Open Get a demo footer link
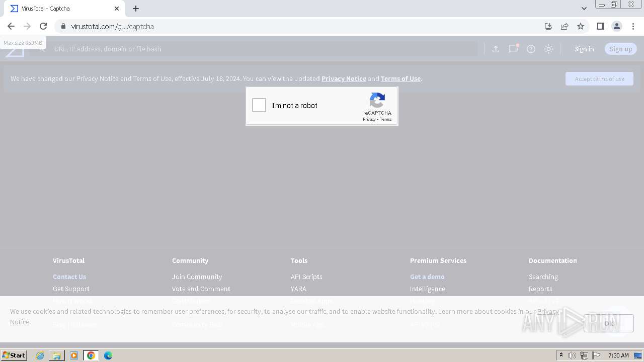Viewport: 644px width, 362px height. click(427, 277)
